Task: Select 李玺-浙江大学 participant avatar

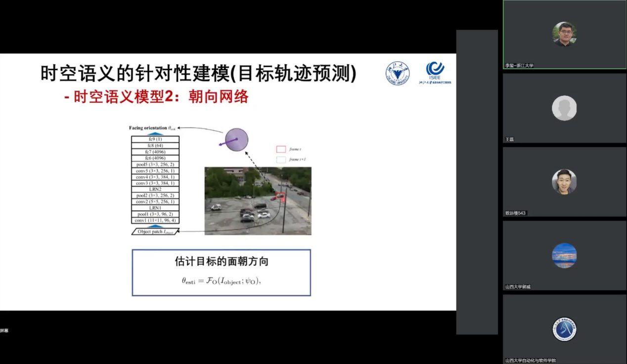Action: (x=564, y=34)
